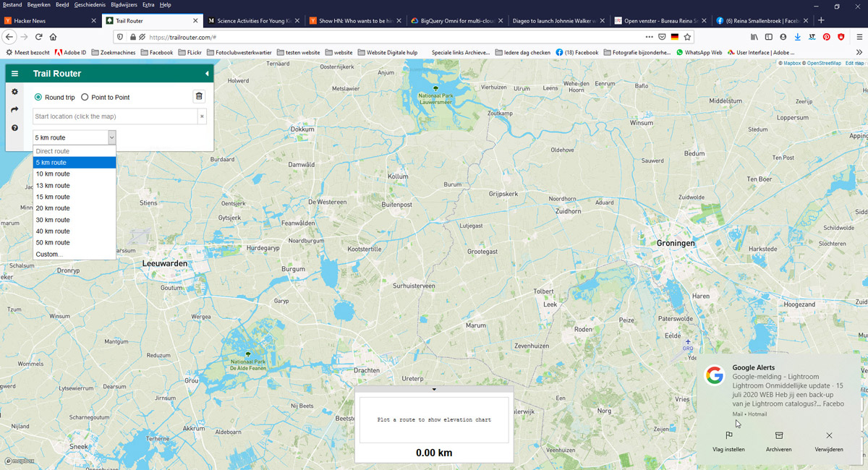
Task: Open the Firefox account icon
Action: pos(783,37)
